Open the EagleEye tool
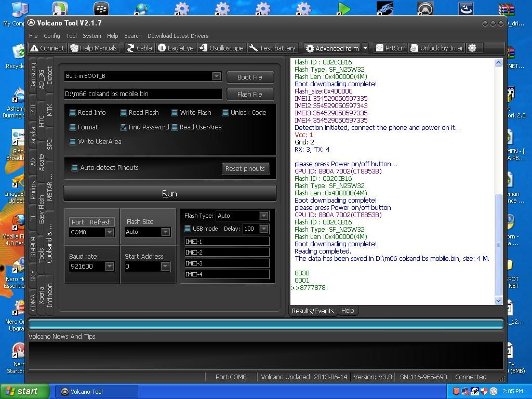The width and height of the screenshot is (532, 399). (x=176, y=48)
